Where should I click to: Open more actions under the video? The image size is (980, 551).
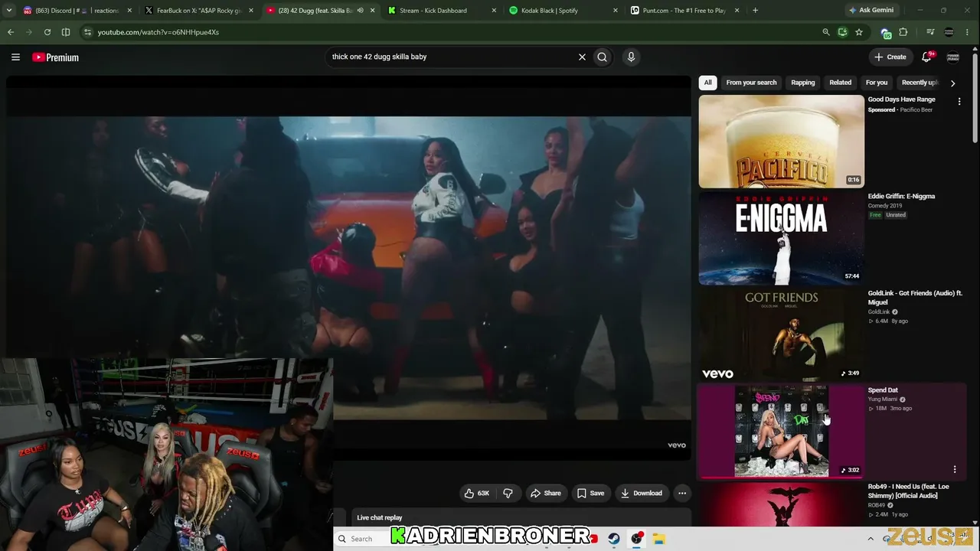click(x=682, y=493)
